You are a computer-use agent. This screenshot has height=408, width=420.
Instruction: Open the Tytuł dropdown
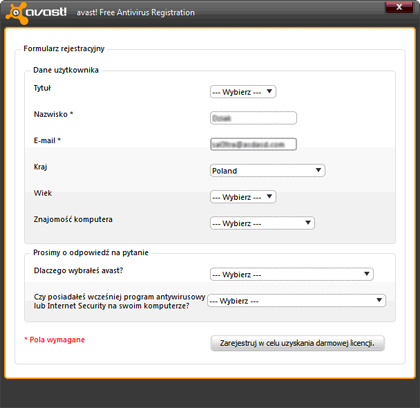pos(243,92)
